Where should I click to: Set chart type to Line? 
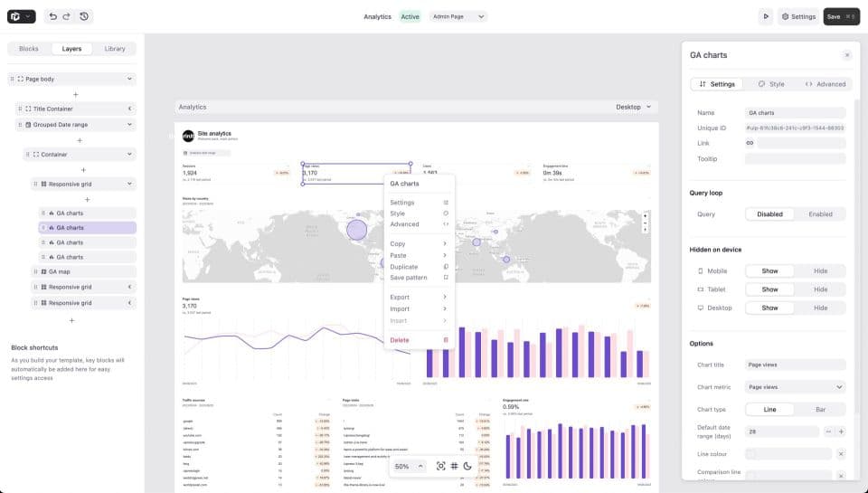click(769, 410)
